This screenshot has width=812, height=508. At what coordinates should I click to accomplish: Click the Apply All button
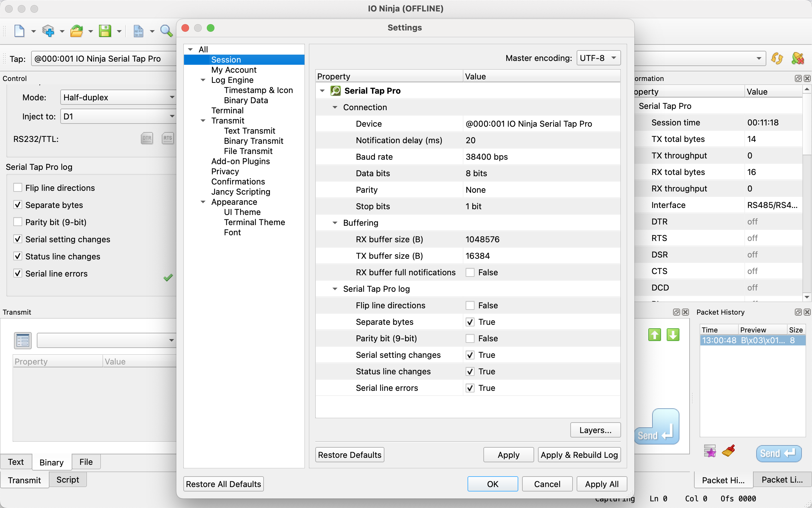coord(602,484)
